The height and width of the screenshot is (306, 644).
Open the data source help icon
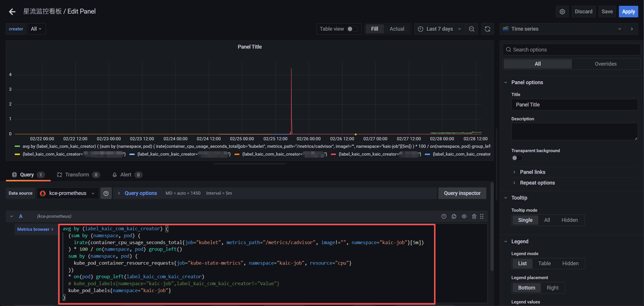coord(106,193)
